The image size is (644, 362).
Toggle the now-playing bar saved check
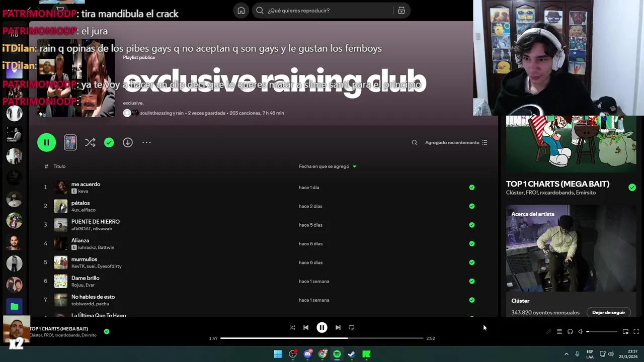tap(106, 331)
